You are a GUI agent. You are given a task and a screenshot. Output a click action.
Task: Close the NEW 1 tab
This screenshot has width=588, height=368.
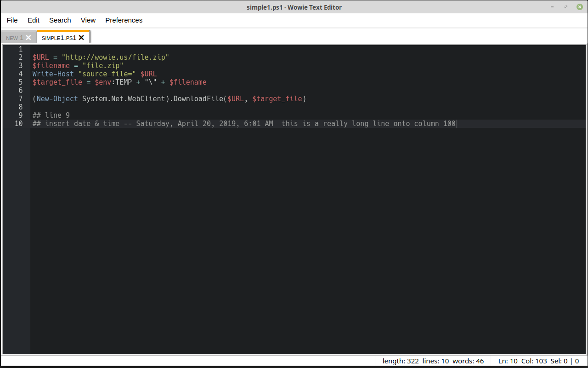click(28, 38)
